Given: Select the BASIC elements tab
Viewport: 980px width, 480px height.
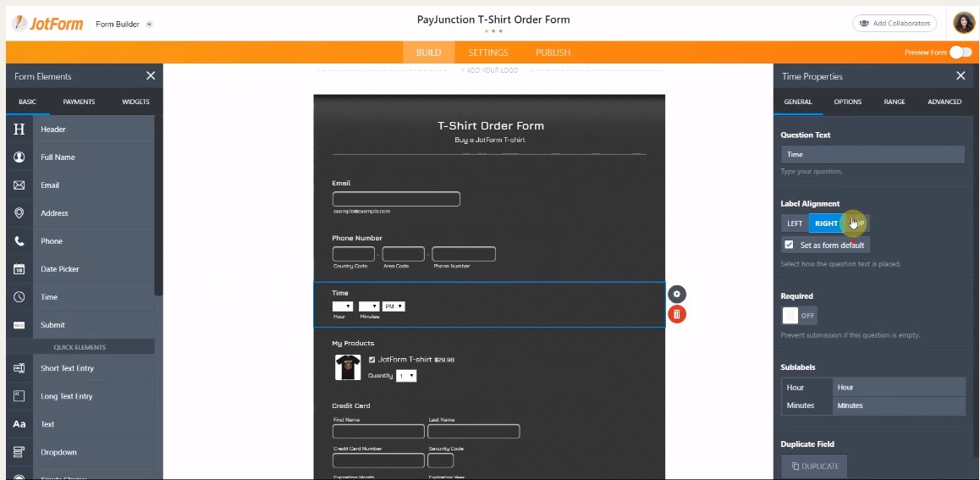Looking at the screenshot, I should click(27, 102).
